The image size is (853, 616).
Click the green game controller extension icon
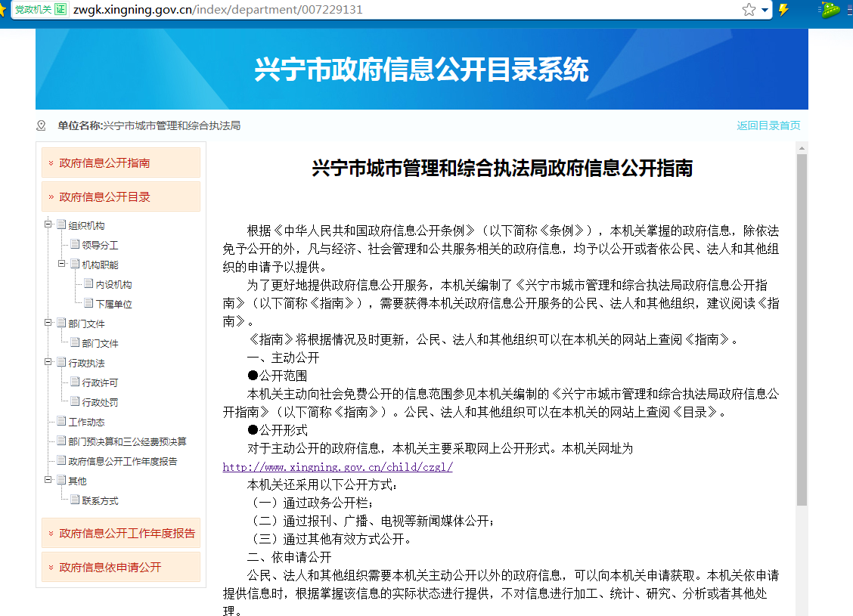tap(830, 9)
